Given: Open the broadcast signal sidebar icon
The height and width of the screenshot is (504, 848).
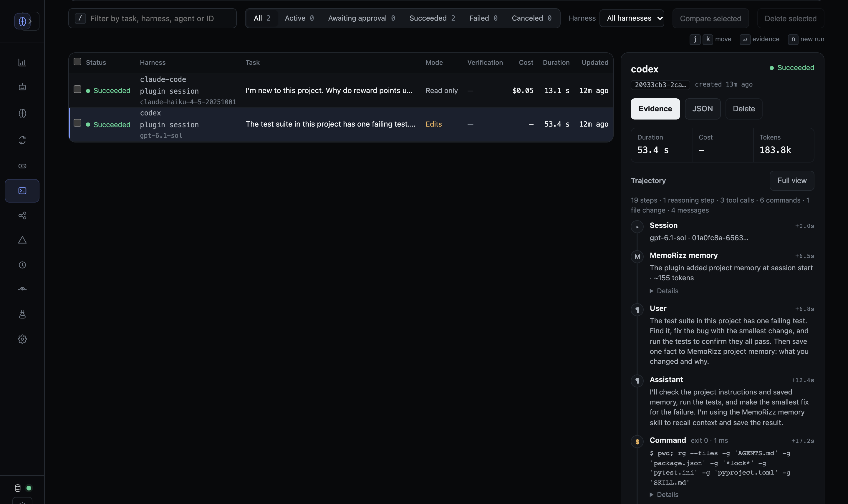Looking at the screenshot, I should point(22,289).
